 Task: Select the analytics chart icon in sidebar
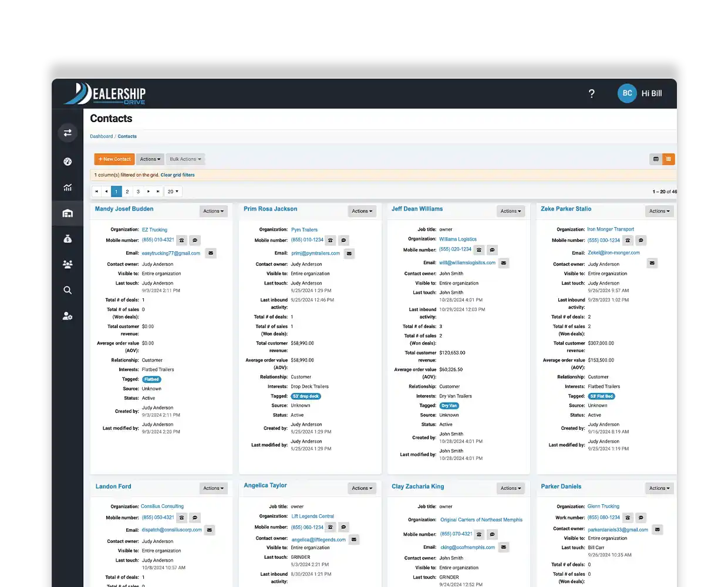(x=68, y=187)
